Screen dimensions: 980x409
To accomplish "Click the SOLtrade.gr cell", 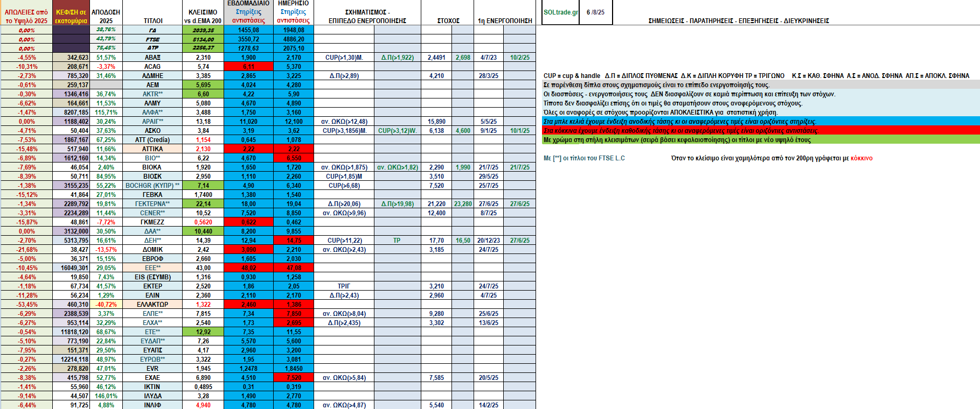I will pyautogui.click(x=561, y=12).
